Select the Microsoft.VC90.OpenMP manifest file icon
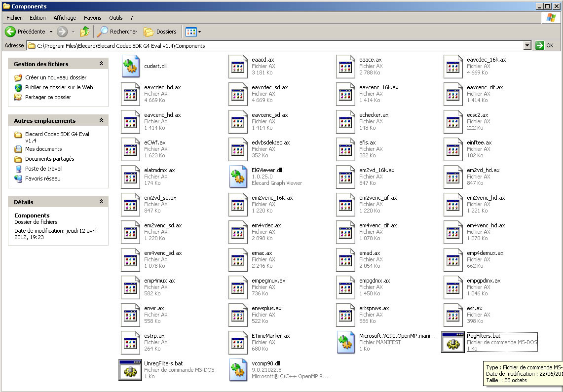 tap(346, 342)
